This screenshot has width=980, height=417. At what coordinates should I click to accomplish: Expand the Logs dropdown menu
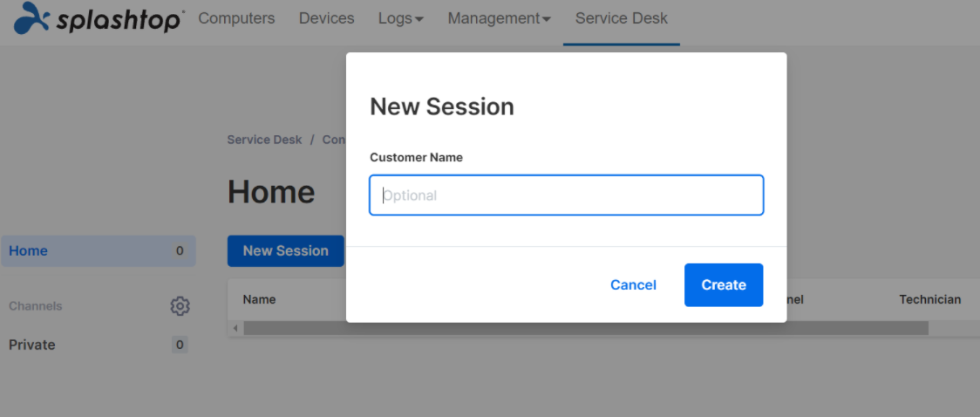click(x=400, y=18)
